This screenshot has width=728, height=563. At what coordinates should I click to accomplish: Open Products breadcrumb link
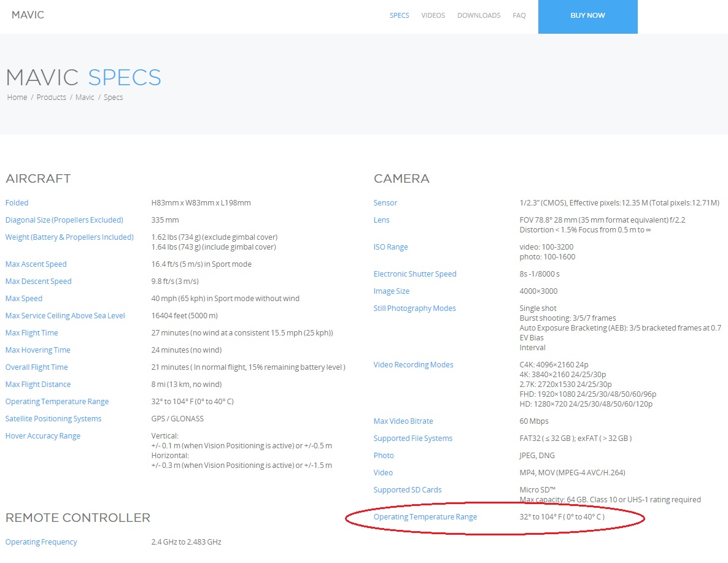pos(51,98)
